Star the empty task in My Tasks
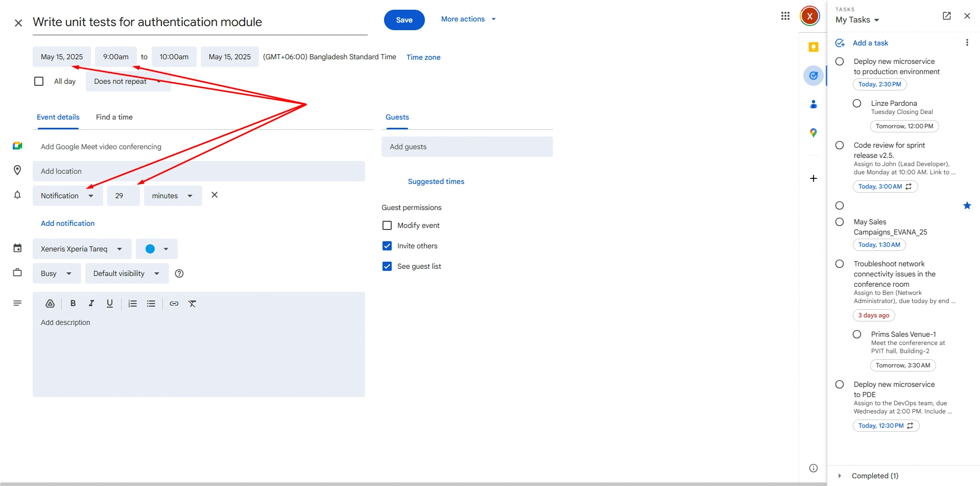 tap(967, 205)
